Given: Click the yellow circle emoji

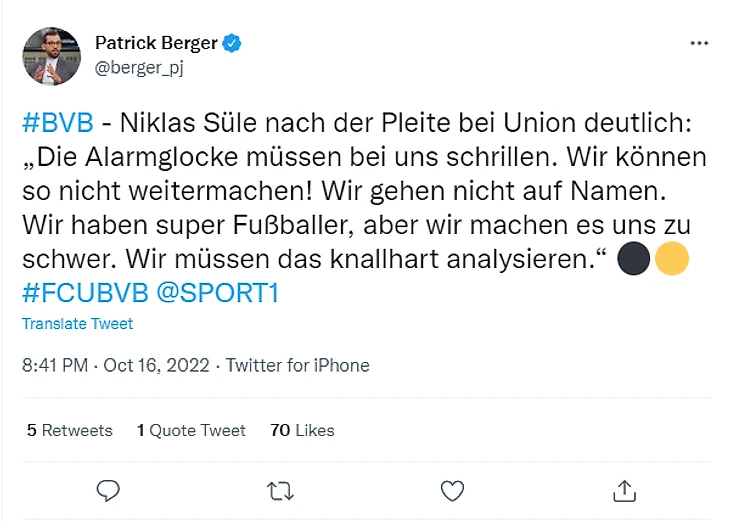Looking at the screenshot, I should click(x=672, y=261).
